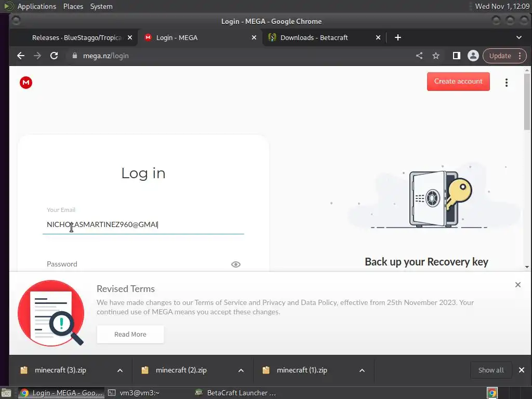Open BetaCraft Launcher from taskbar
The width and height of the screenshot is (532, 399).
(x=236, y=393)
